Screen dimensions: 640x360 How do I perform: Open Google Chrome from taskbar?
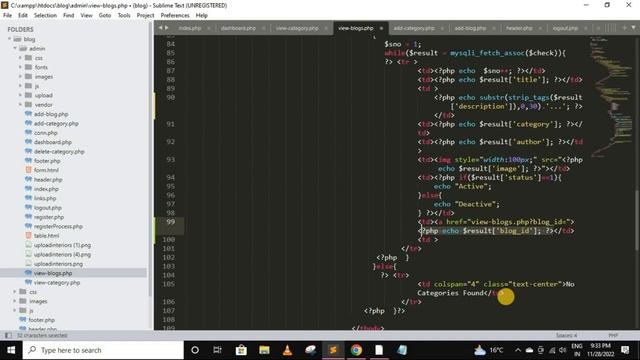[356, 350]
